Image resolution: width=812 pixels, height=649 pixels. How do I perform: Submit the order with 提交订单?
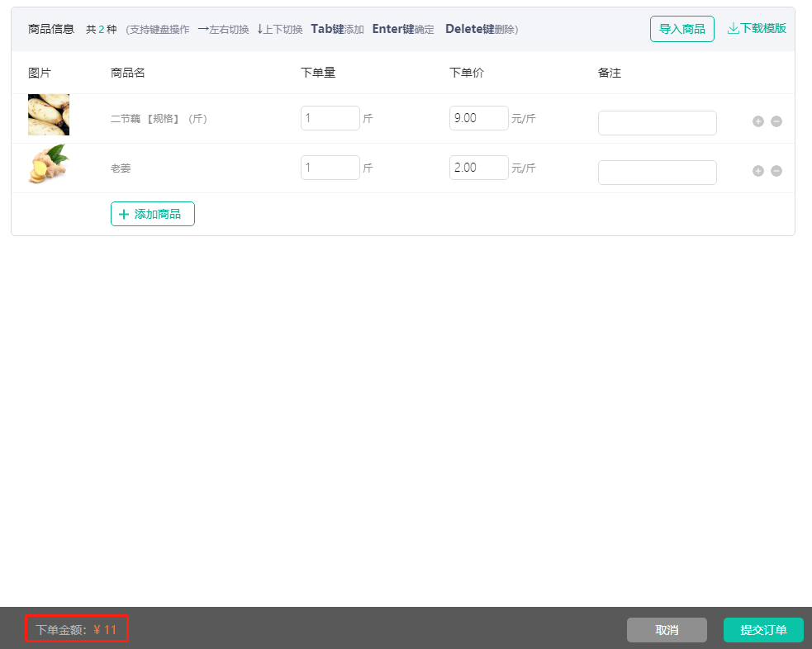click(763, 630)
